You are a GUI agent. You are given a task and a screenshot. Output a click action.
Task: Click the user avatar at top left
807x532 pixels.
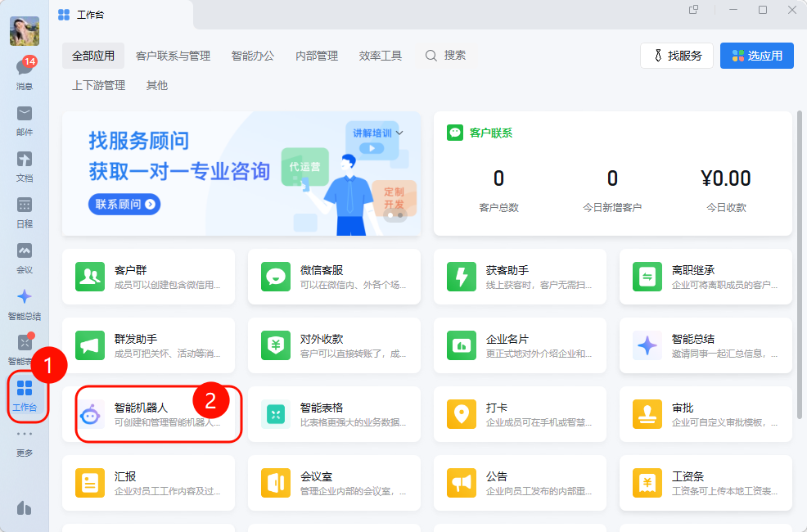point(25,31)
